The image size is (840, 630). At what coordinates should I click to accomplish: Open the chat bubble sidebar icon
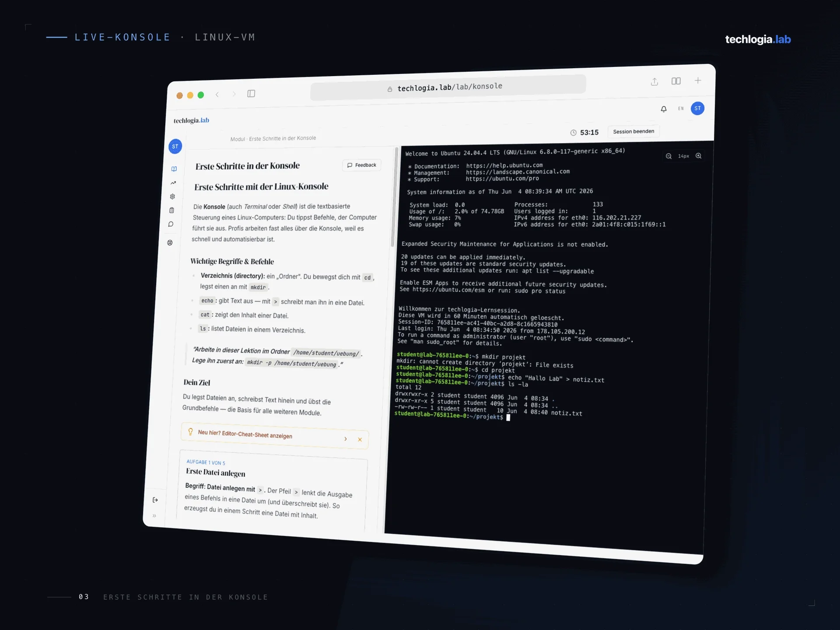point(171,224)
